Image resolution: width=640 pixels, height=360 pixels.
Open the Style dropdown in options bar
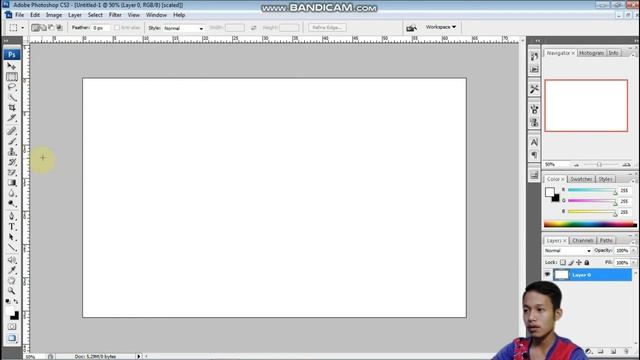[183, 28]
